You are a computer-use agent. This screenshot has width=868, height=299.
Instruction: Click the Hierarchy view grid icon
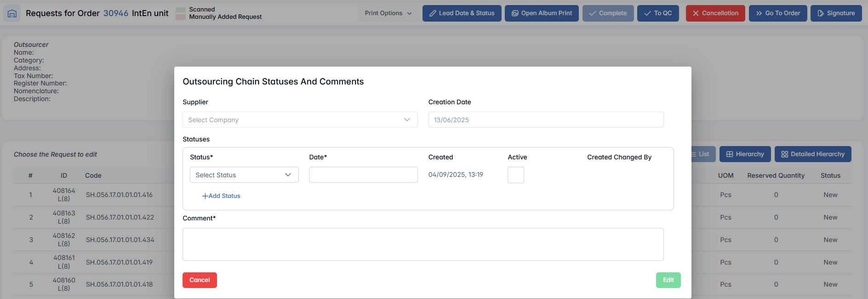[729, 154]
